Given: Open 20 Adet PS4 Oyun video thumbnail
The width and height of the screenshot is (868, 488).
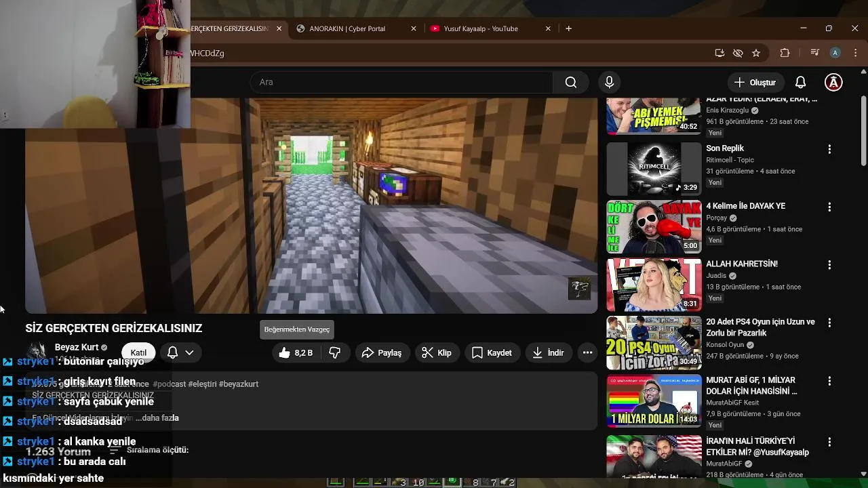Looking at the screenshot, I should 654,342.
